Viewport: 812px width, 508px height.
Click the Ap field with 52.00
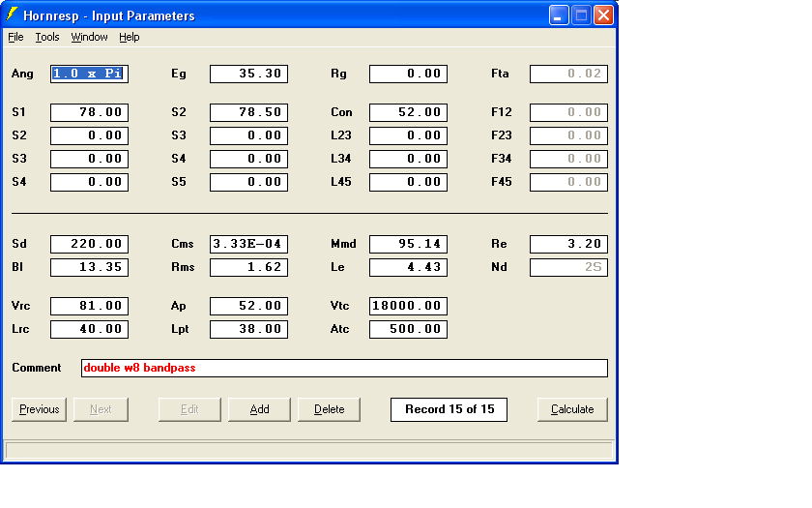[x=248, y=306]
